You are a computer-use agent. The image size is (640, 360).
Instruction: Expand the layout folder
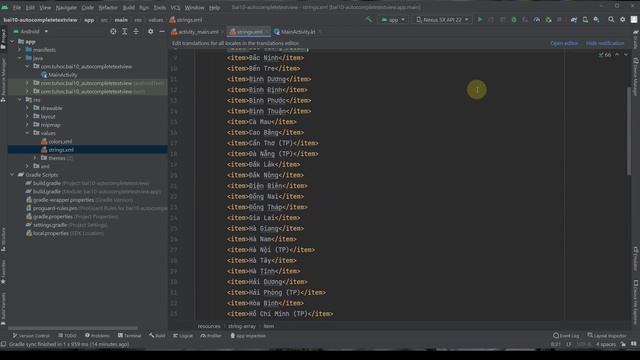tap(27, 116)
